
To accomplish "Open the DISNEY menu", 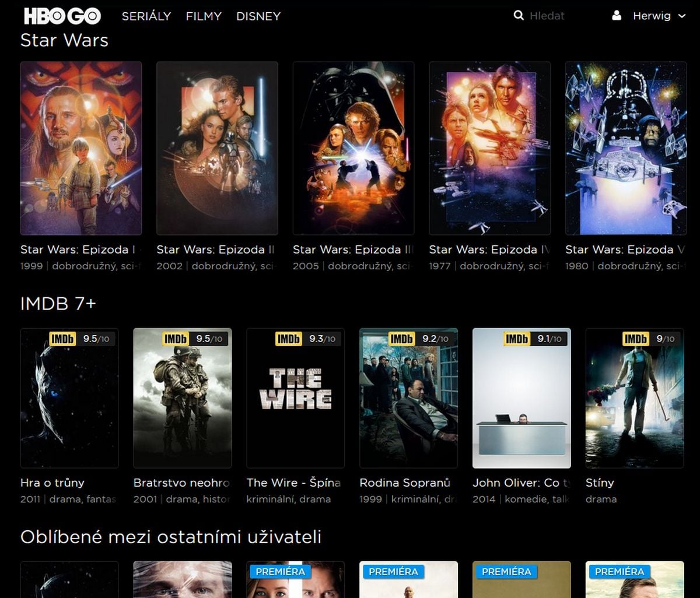I will [x=258, y=16].
